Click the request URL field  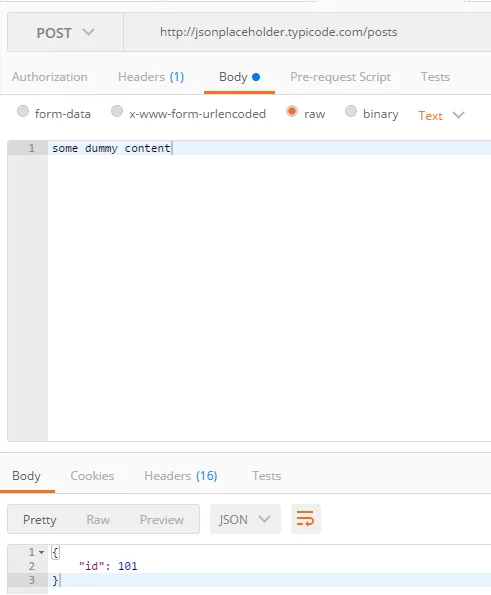click(x=307, y=32)
